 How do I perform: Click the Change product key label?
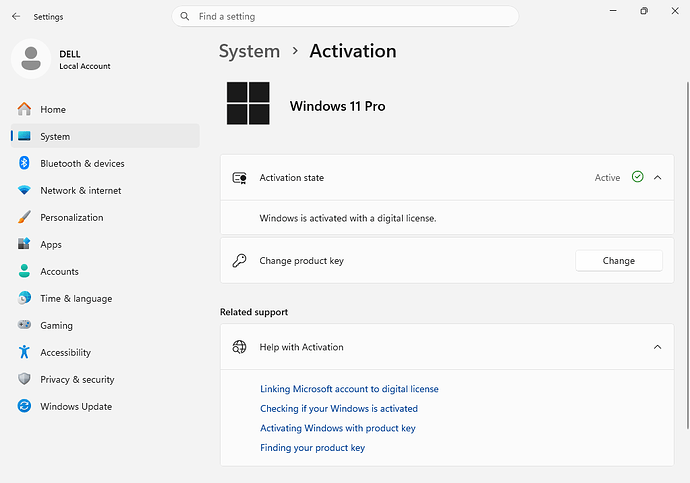click(301, 260)
